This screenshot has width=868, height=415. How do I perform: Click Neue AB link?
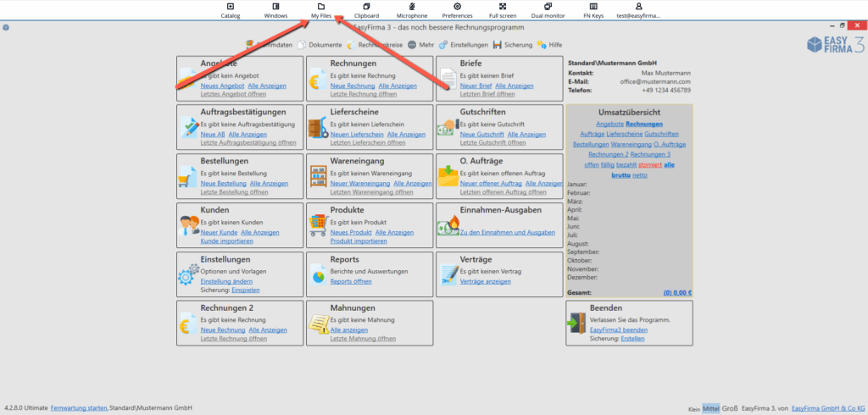click(x=213, y=135)
